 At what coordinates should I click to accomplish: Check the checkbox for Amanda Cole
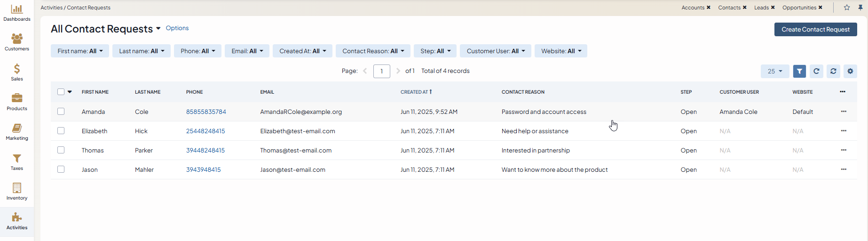[61, 112]
